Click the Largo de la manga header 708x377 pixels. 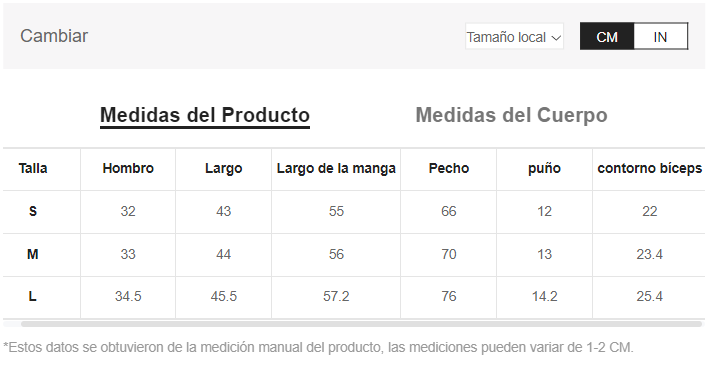336,168
